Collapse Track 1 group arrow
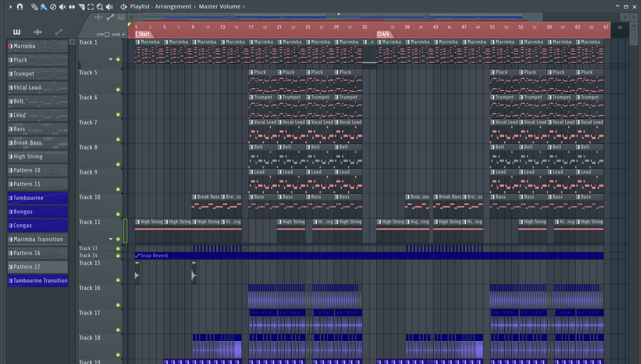The image size is (641, 364). [x=110, y=59]
